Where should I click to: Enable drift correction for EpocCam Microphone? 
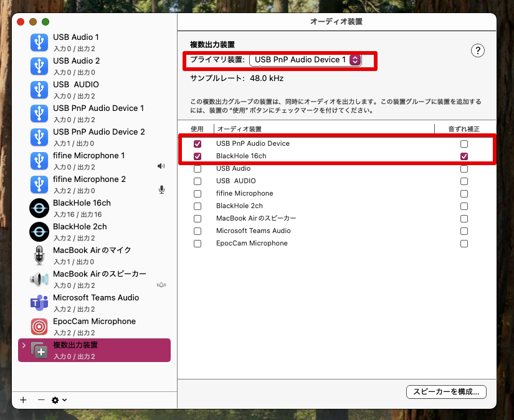[x=464, y=244]
